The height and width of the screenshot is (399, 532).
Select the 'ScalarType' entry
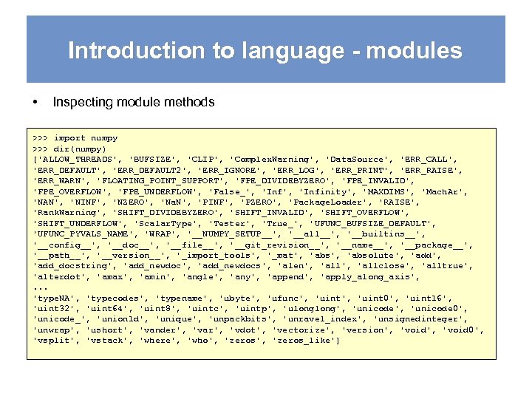click(x=166, y=224)
